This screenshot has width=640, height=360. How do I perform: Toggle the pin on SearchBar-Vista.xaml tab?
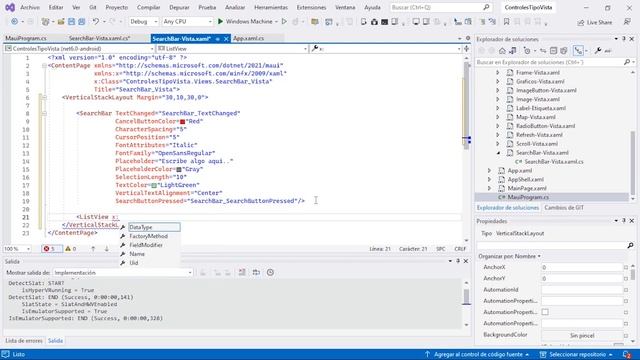(218, 39)
